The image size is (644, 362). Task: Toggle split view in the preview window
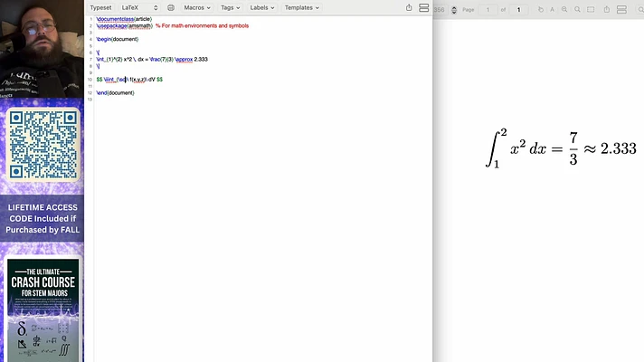[x=621, y=9]
